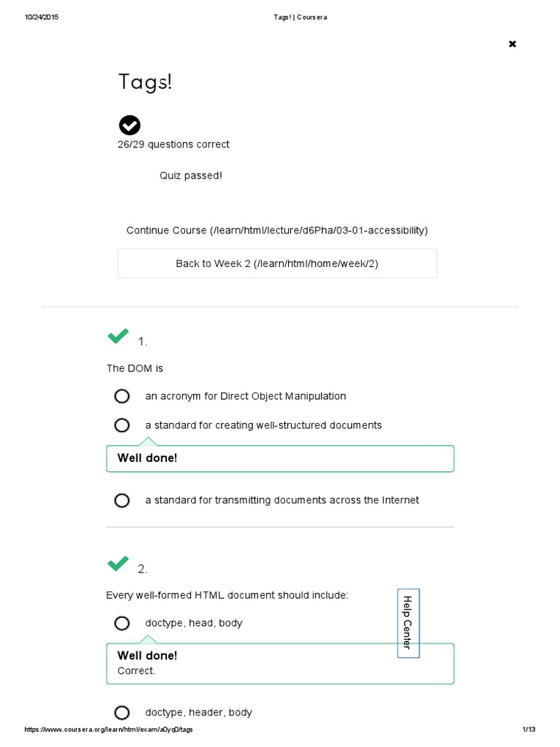Click the 'Quiz passed!' status text
The height and width of the screenshot is (747, 560).
coord(191,176)
